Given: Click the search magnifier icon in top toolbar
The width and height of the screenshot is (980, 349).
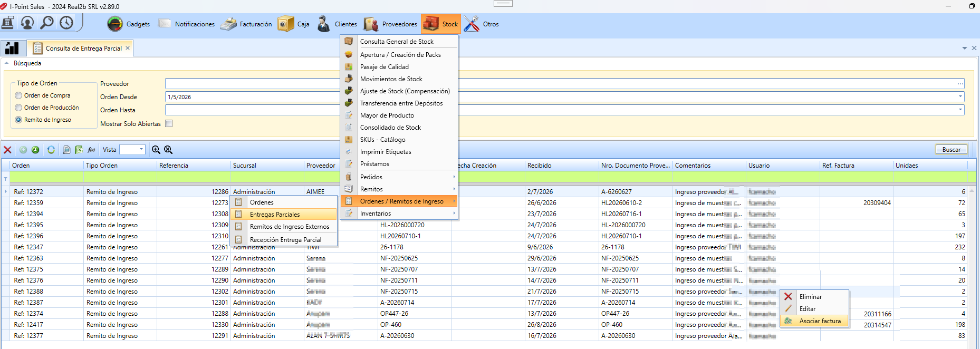Looking at the screenshot, I should pyautogui.click(x=47, y=23).
